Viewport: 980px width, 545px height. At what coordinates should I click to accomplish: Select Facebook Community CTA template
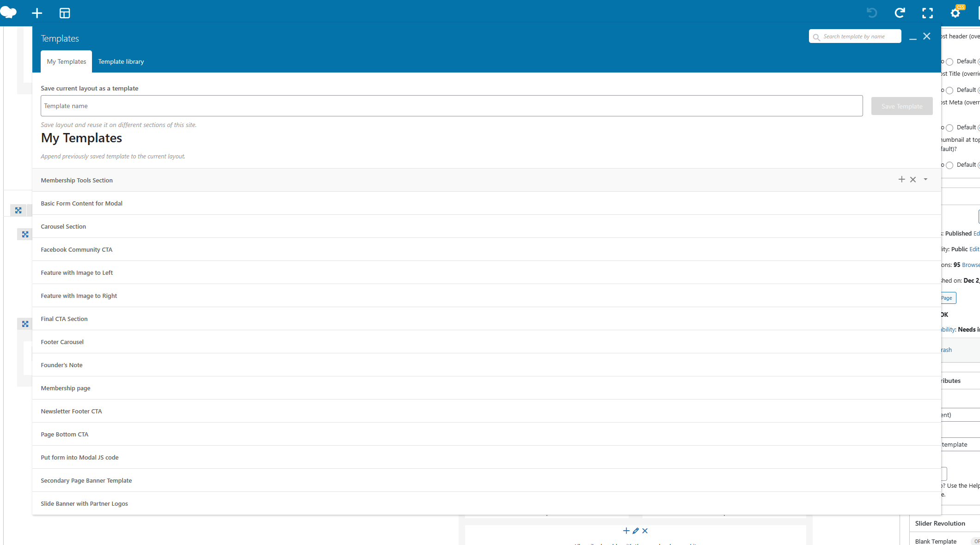pos(487,249)
